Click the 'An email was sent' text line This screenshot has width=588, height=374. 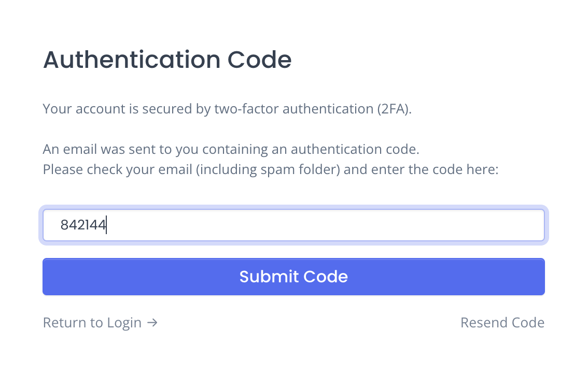tap(231, 149)
